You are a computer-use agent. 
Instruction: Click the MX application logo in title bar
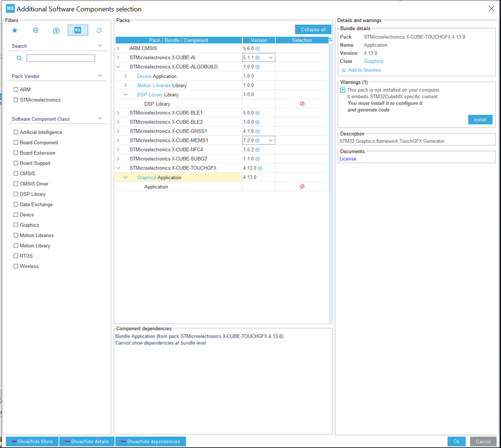coord(10,9)
